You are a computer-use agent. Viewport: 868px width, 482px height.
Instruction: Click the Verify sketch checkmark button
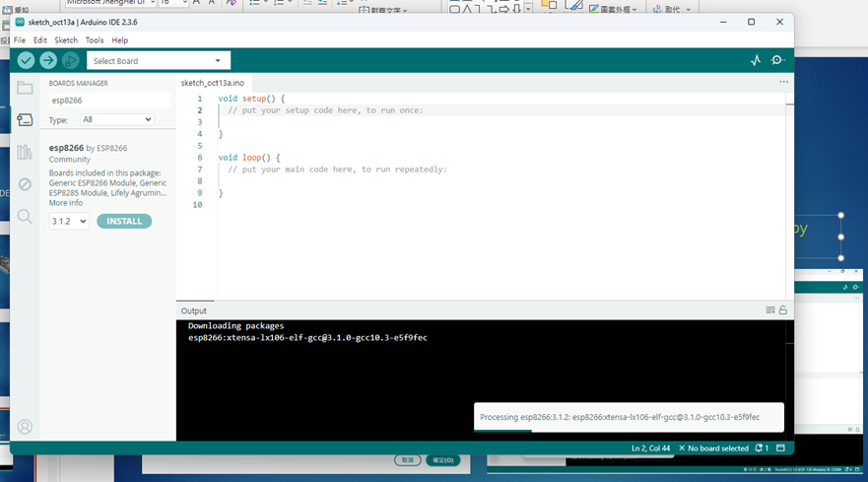(x=26, y=60)
